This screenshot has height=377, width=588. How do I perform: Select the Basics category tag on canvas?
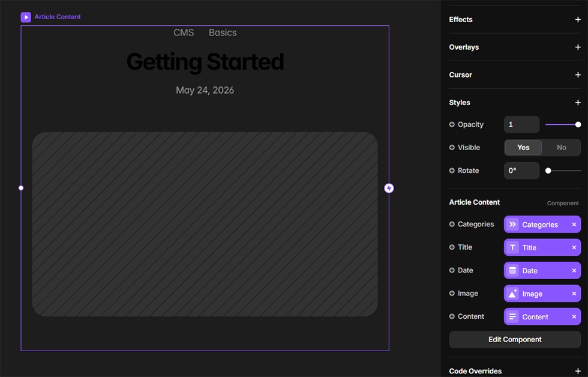click(x=223, y=32)
